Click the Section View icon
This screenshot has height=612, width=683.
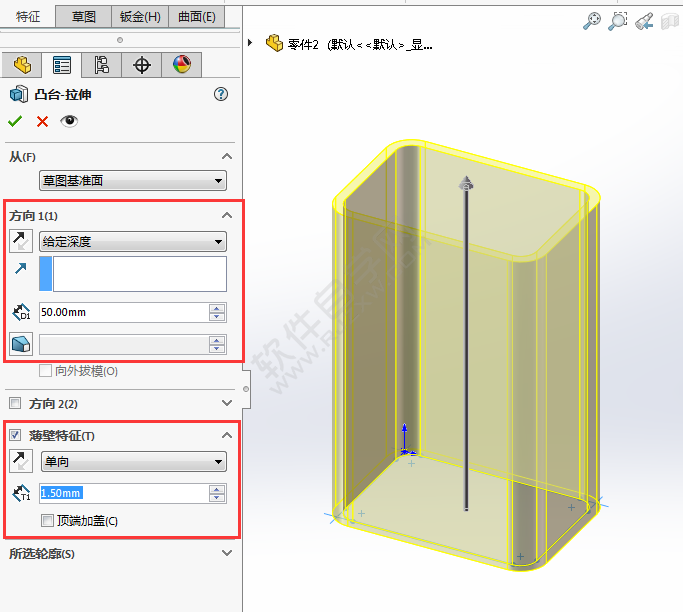tap(670, 21)
